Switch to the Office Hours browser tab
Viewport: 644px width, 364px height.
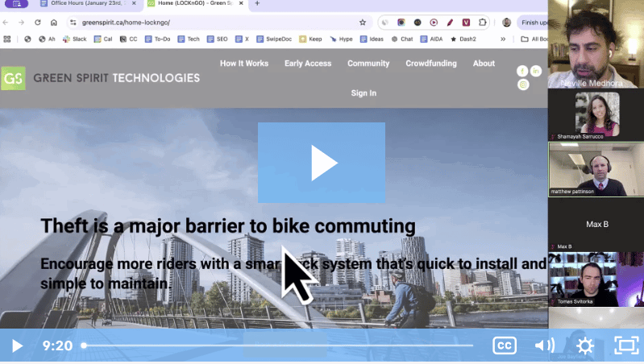click(x=85, y=4)
